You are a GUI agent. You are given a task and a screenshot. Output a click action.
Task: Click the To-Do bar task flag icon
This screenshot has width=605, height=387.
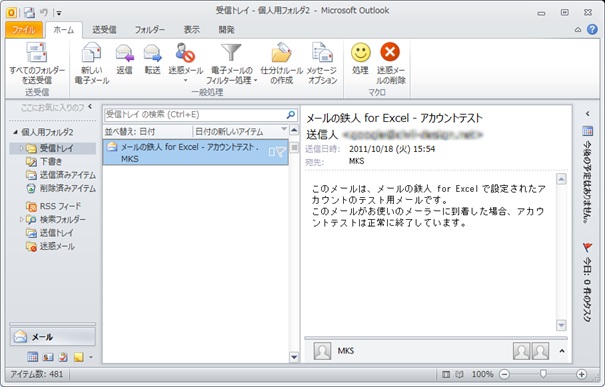587,247
